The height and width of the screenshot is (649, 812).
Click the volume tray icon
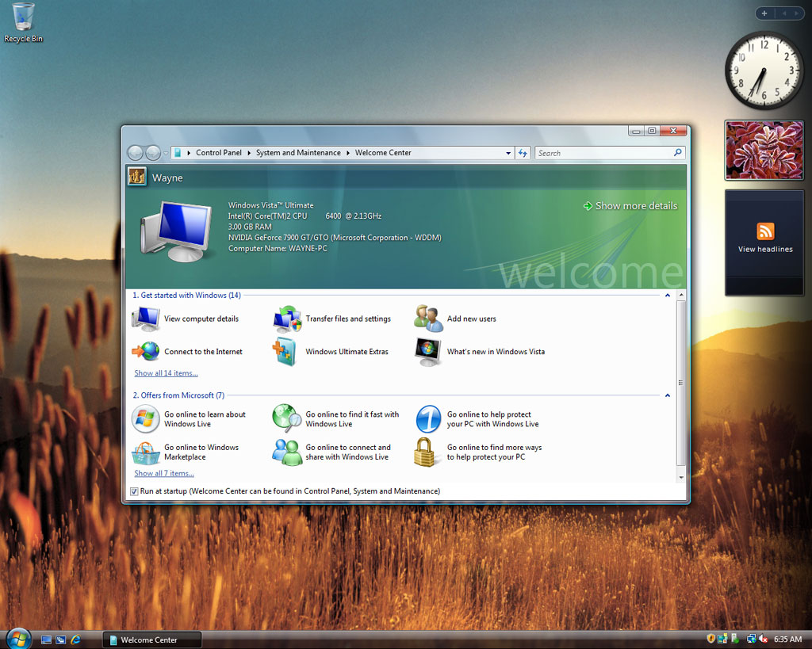(762, 639)
